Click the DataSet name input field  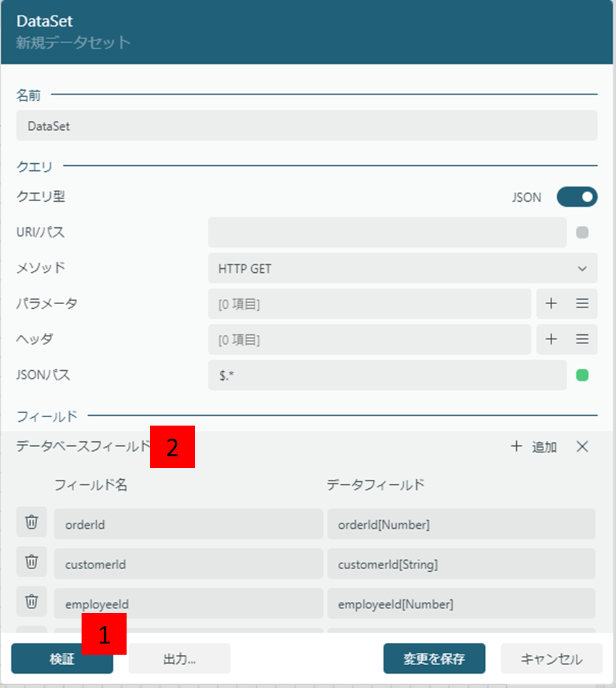tap(306, 125)
